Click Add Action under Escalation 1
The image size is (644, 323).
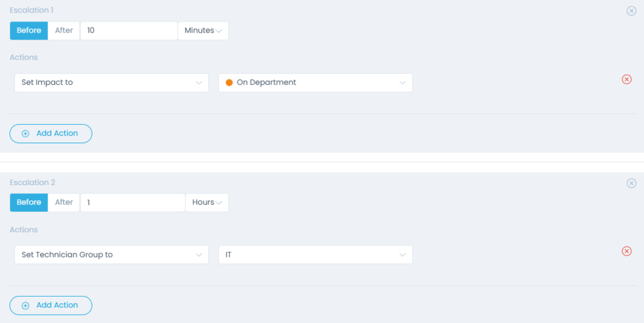pyautogui.click(x=51, y=133)
